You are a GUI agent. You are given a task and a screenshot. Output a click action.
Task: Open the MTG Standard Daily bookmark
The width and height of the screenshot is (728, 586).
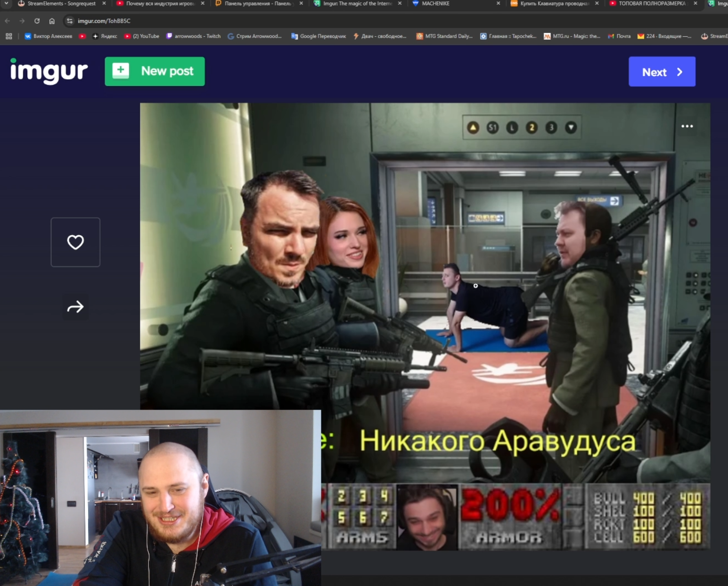coord(444,36)
